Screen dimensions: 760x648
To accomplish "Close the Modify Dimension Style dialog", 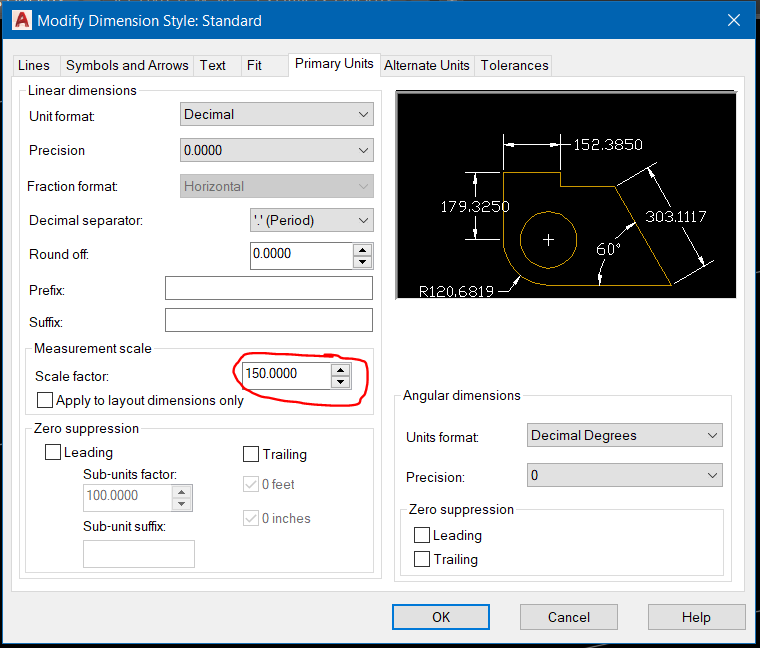I will (734, 20).
